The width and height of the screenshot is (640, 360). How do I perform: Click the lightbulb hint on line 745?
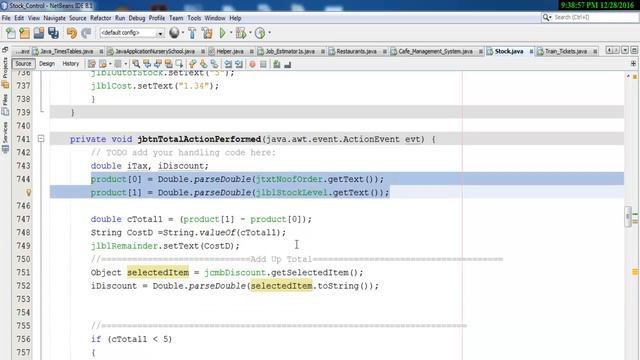click(x=29, y=192)
